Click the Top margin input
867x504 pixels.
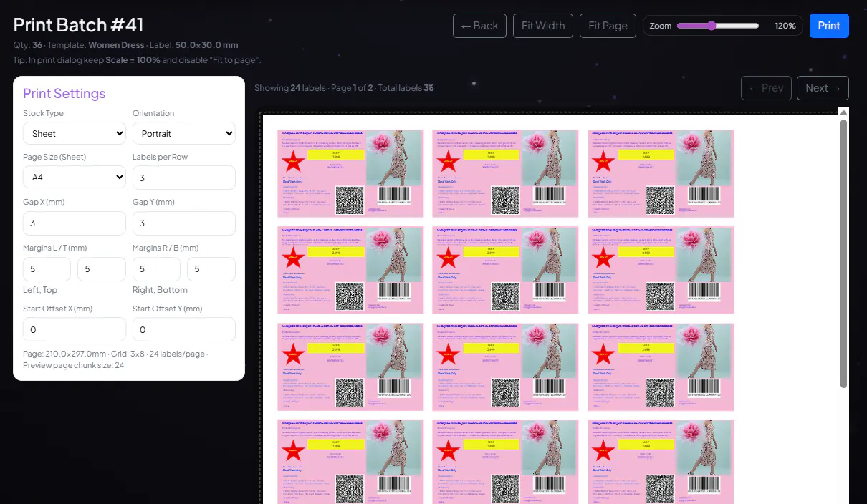(102, 269)
